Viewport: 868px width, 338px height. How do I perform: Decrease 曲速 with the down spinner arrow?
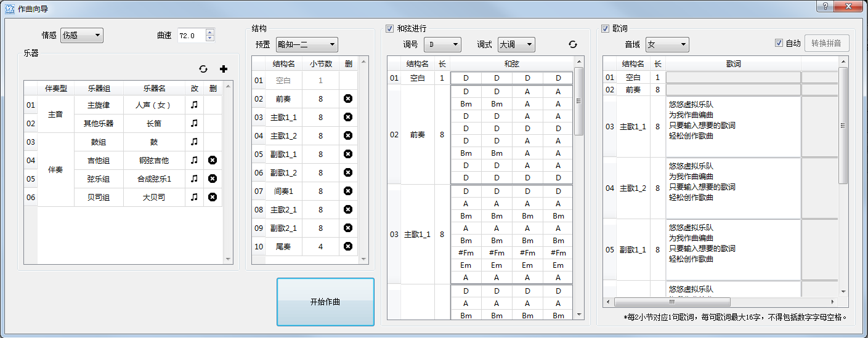point(210,38)
